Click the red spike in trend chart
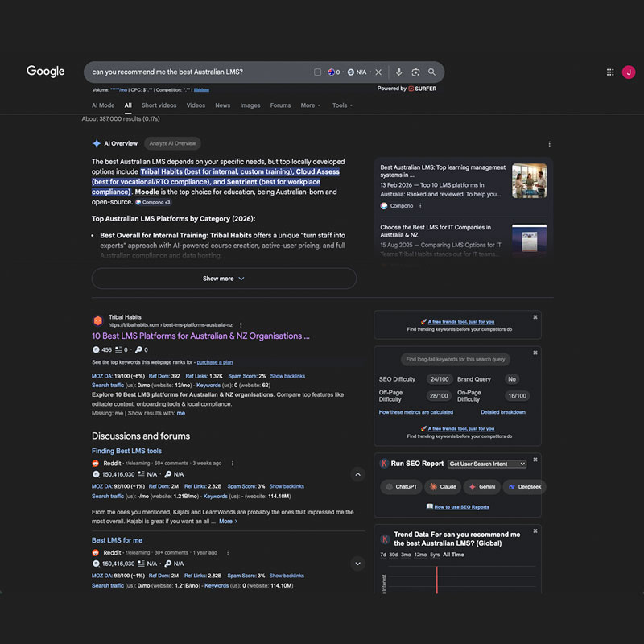Image resolution: width=644 pixels, height=644 pixels. click(436, 580)
